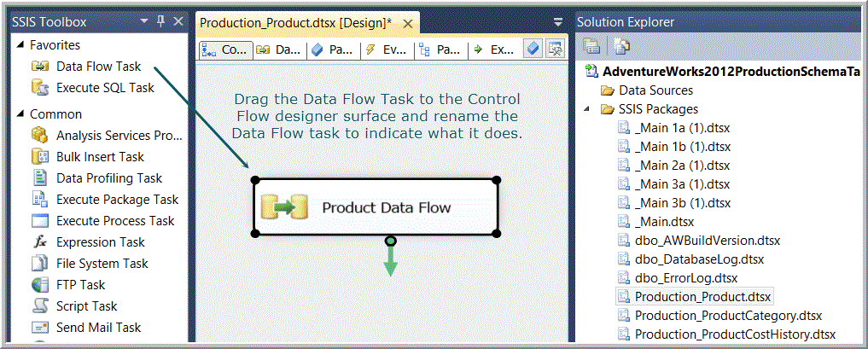Collapse the Favorites toolbox section
This screenshot has height=349, width=868.
(20, 45)
